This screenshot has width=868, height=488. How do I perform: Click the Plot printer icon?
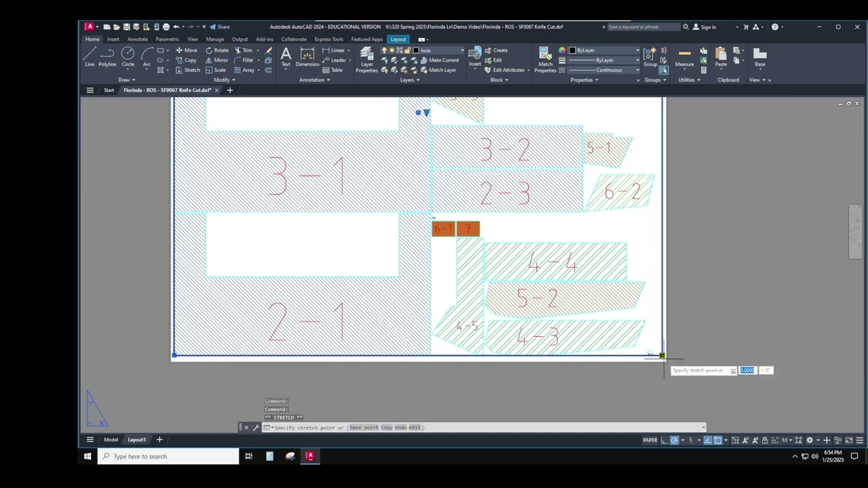pyautogui.click(x=165, y=27)
